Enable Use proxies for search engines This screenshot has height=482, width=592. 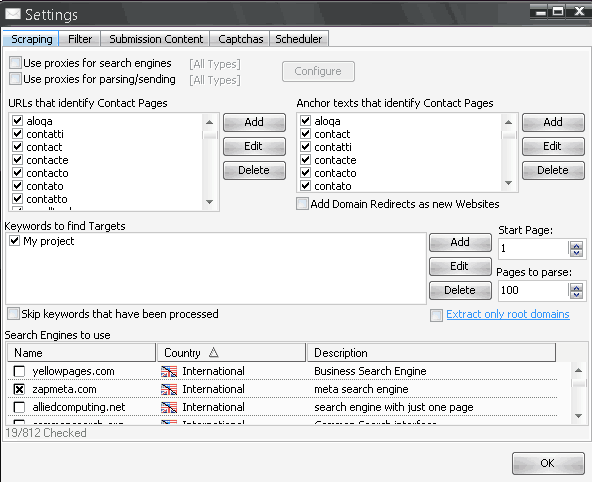pyautogui.click(x=15, y=63)
